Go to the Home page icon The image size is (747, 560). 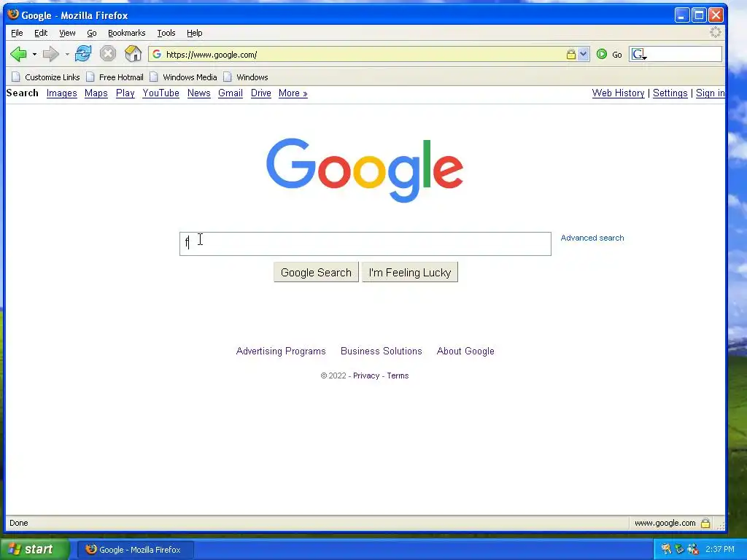click(x=133, y=54)
